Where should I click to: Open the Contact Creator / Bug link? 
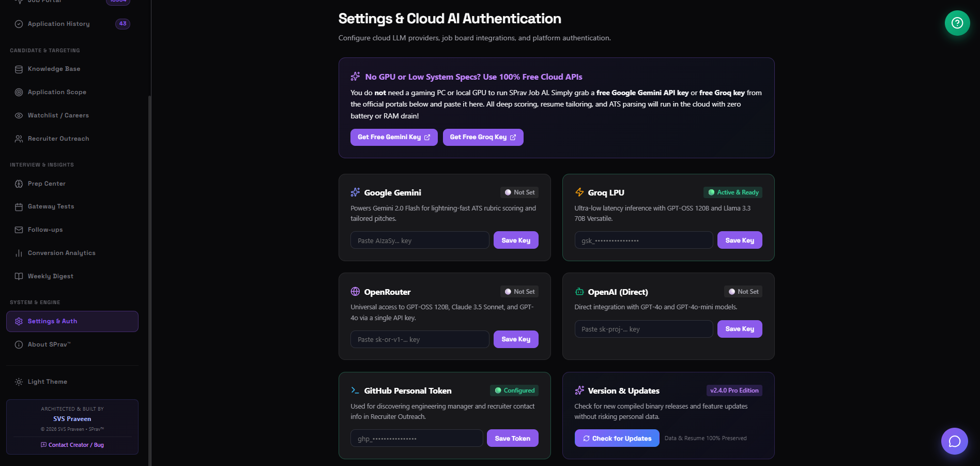pyautogui.click(x=72, y=445)
